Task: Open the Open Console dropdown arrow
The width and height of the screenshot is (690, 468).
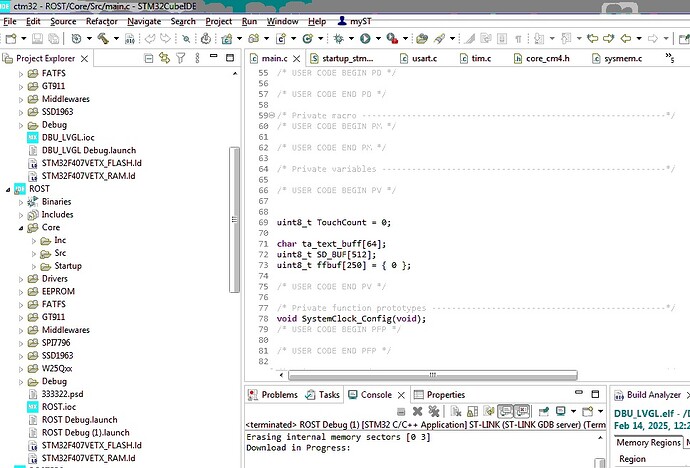Action: click(600, 411)
